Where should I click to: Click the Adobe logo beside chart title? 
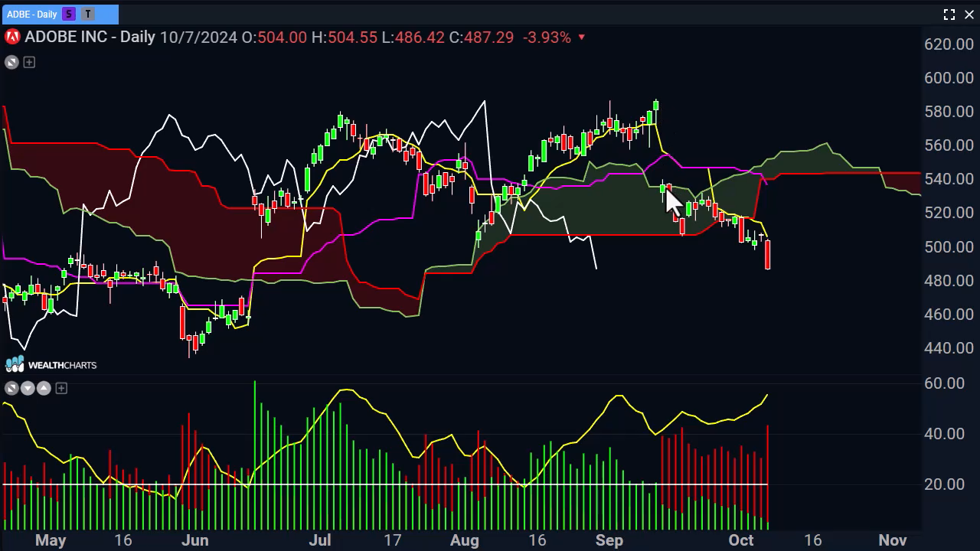coord(12,37)
